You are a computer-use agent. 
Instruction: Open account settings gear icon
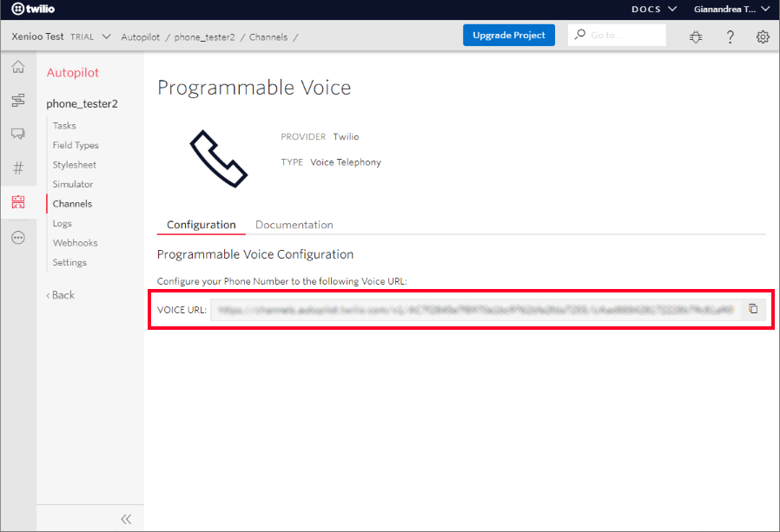pos(763,36)
